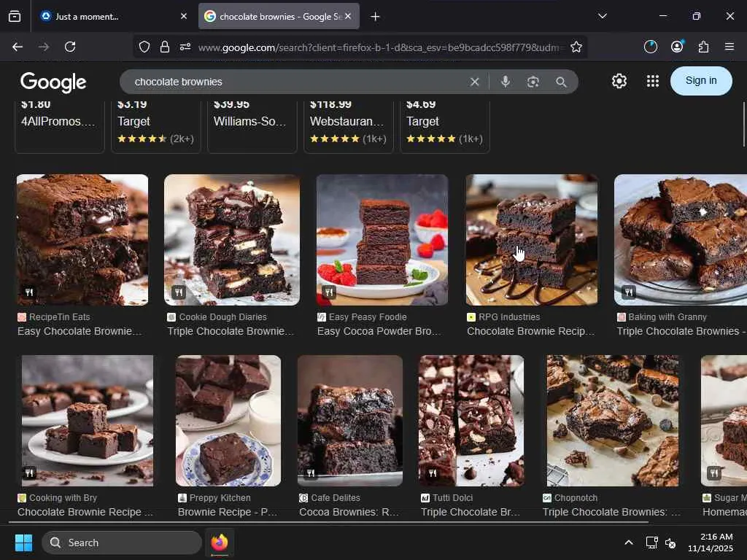This screenshot has height=560, width=747.
Task: Click the Windows taskbar Search box
Action: tap(122, 542)
